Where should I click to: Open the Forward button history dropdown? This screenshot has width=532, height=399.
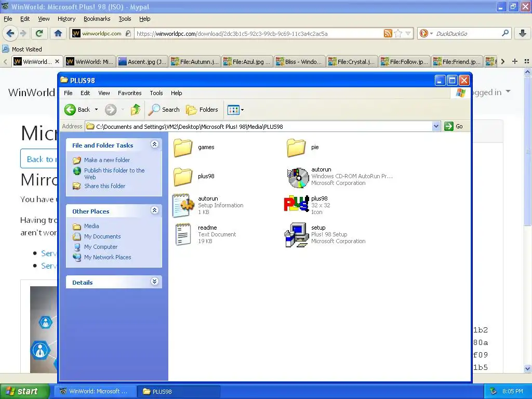(x=123, y=110)
